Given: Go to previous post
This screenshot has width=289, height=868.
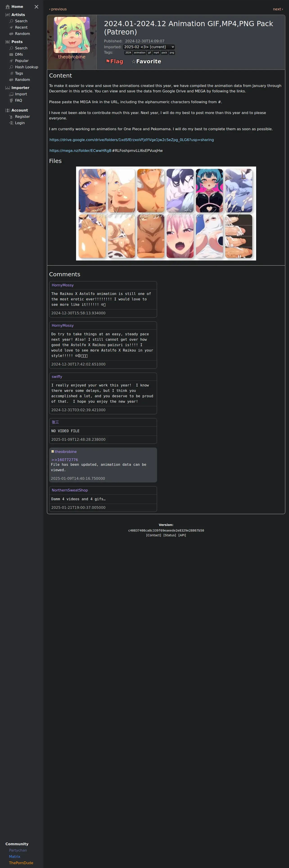Looking at the screenshot, I should click(58, 9).
